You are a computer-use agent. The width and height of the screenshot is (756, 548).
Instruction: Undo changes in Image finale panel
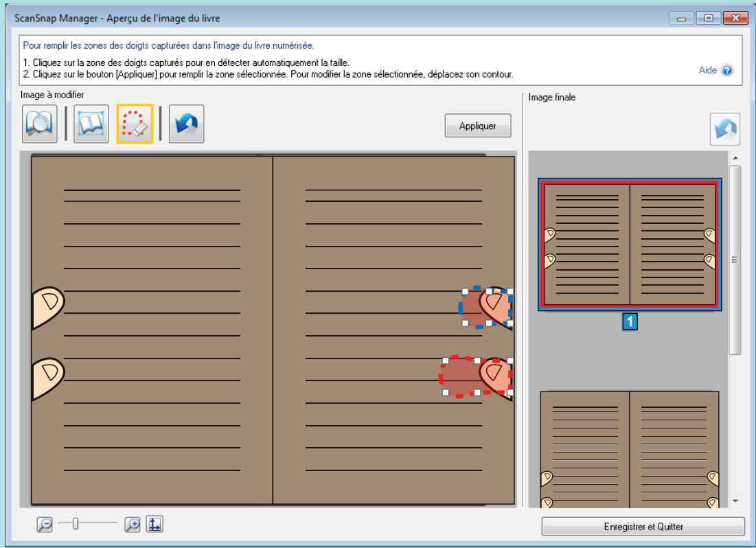pyautogui.click(x=724, y=129)
